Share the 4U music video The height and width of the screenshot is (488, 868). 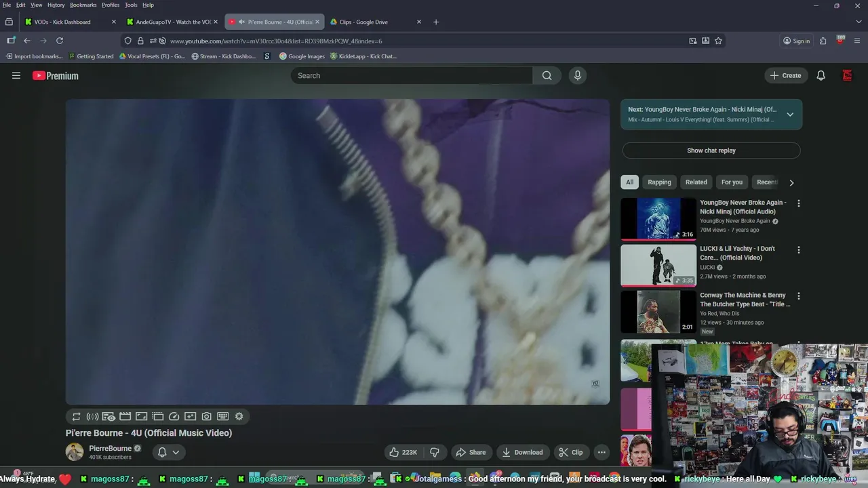click(471, 452)
